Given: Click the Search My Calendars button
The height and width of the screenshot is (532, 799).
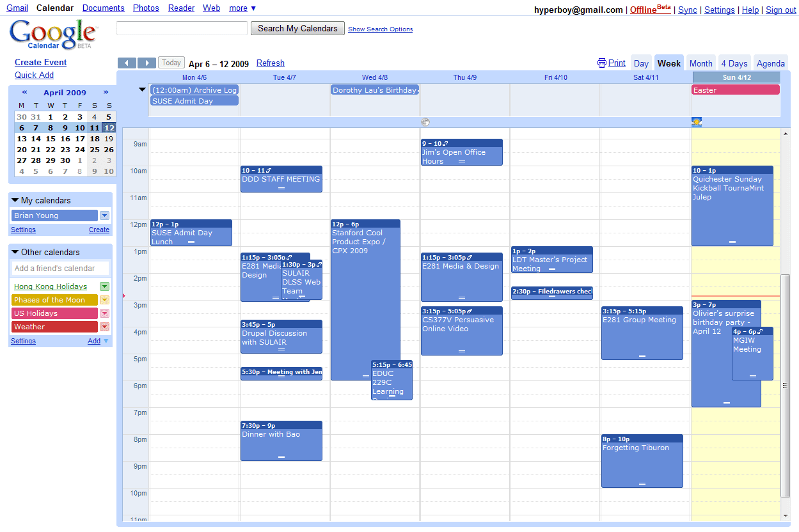Looking at the screenshot, I should 297,28.
